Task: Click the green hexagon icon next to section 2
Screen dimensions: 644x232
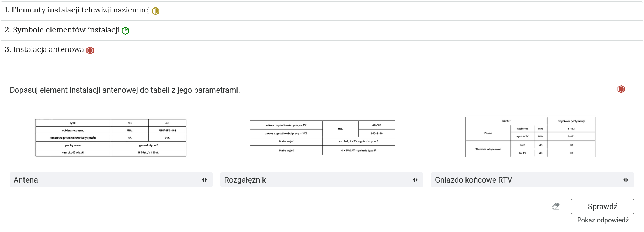Action: [126, 31]
